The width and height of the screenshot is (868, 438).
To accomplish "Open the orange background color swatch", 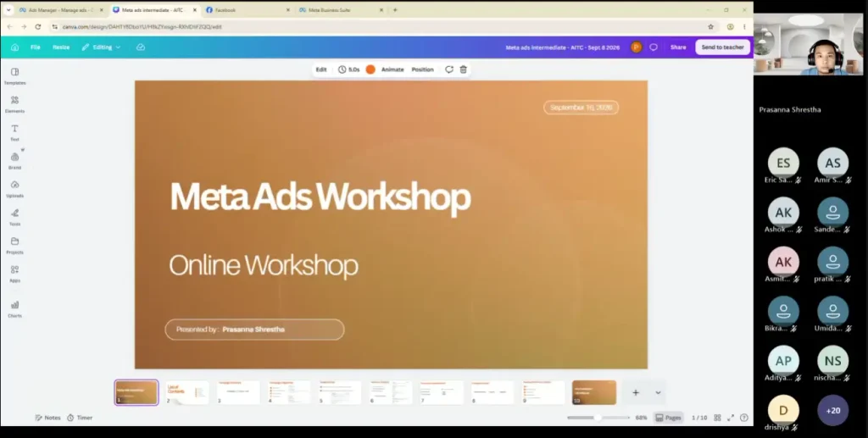I will (x=370, y=69).
